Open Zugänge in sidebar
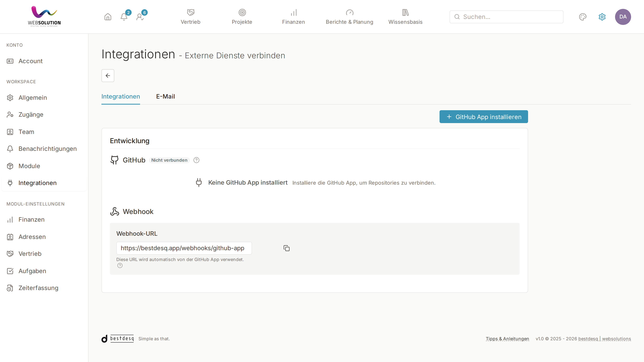 (44, 115)
